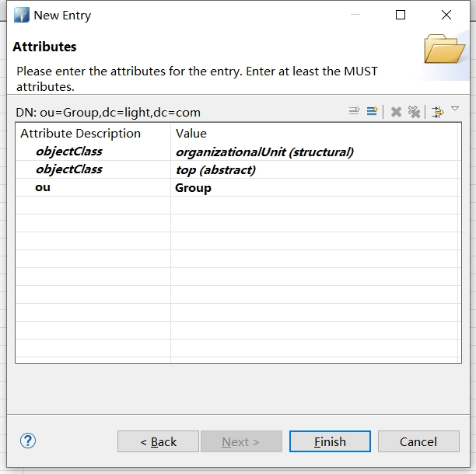Click the Value column header
Image resolution: width=476 pixels, height=474 pixels.
tap(191, 133)
